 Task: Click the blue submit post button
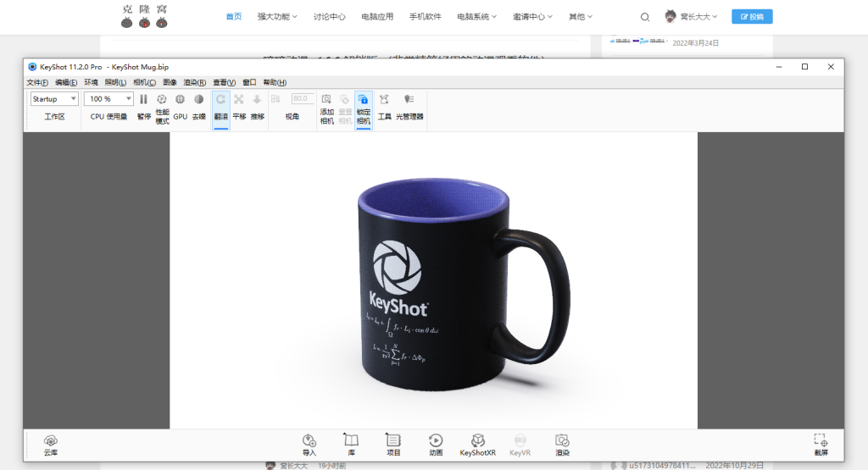pyautogui.click(x=752, y=17)
